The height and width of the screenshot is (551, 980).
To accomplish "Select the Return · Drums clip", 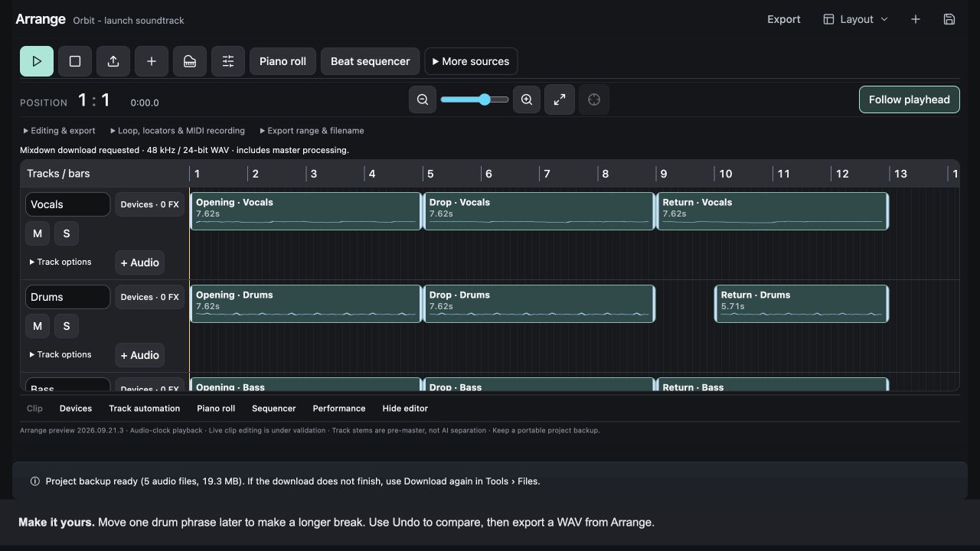I will coord(802,304).
